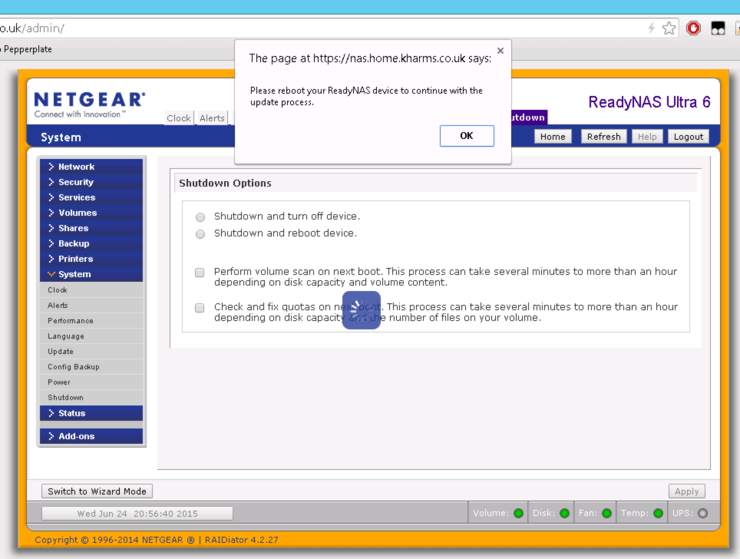Click the lightning bolt icon in address bar
Viewport: 740px width, 559px height.
tap(651, 28)
